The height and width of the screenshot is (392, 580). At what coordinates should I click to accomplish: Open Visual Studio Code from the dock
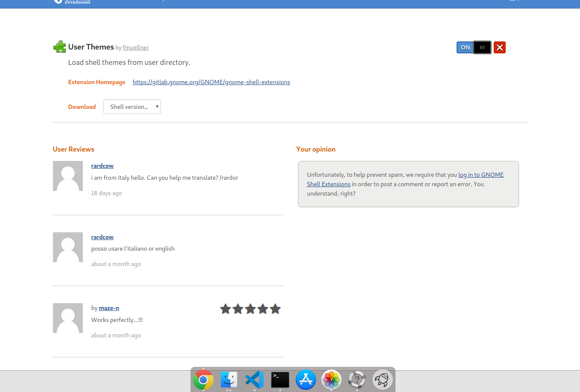pos(255,380)
